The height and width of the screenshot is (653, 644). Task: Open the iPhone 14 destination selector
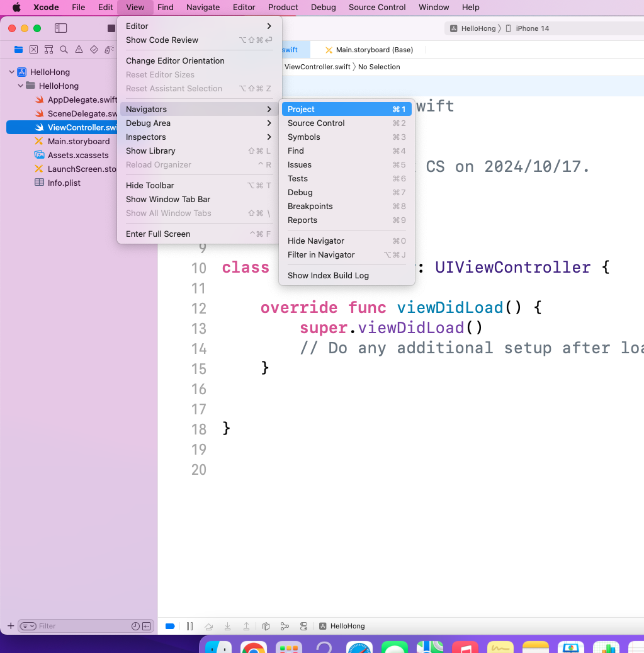coord(528,28)
